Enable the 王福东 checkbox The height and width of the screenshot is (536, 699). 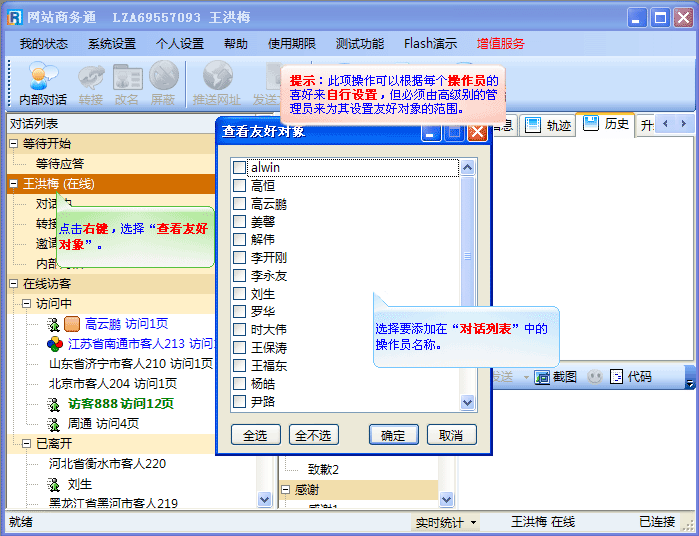tap(239, 366)
